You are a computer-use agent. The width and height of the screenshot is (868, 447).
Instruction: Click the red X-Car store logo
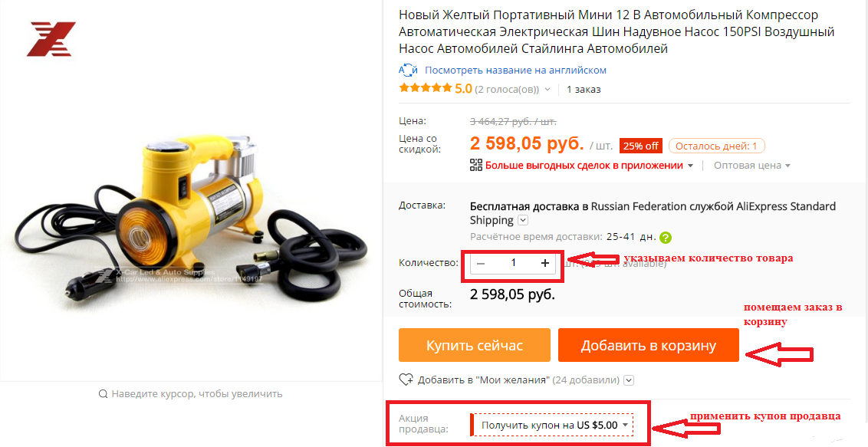pos(51,39)
